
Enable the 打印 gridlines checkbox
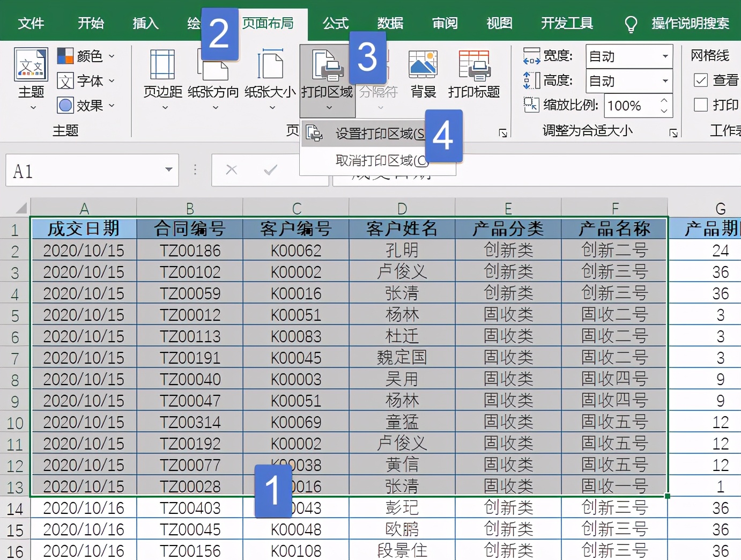click(700, 105)
